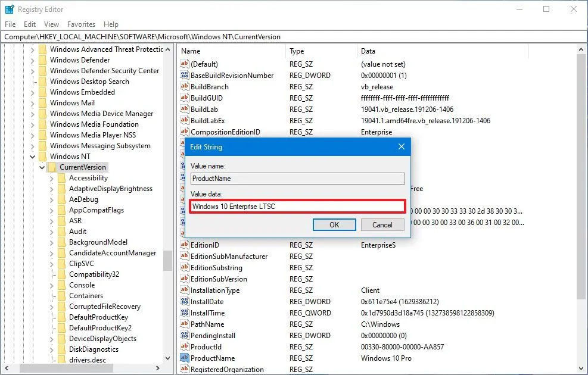Select the highlighted ProductName value icon
588x375 pixels.
click(184, 358)
